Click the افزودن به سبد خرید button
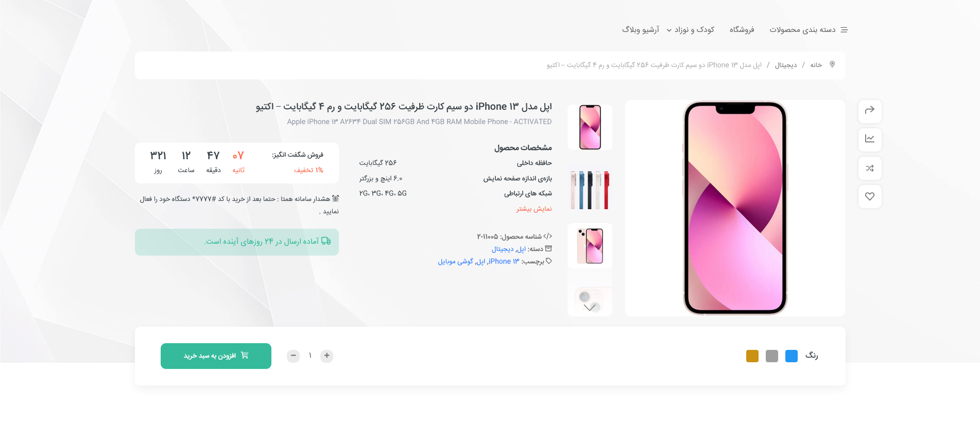The image size is (980, 438). tap(216, 356)
